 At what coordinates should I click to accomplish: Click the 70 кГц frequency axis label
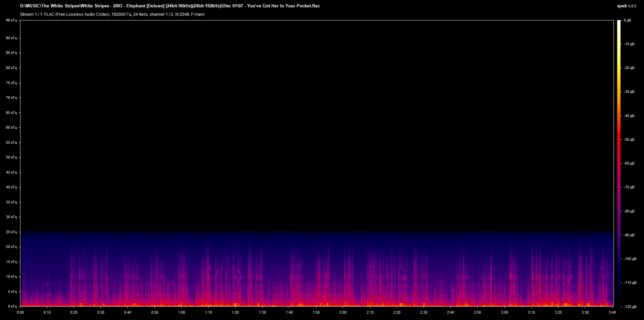click(11, 98)
